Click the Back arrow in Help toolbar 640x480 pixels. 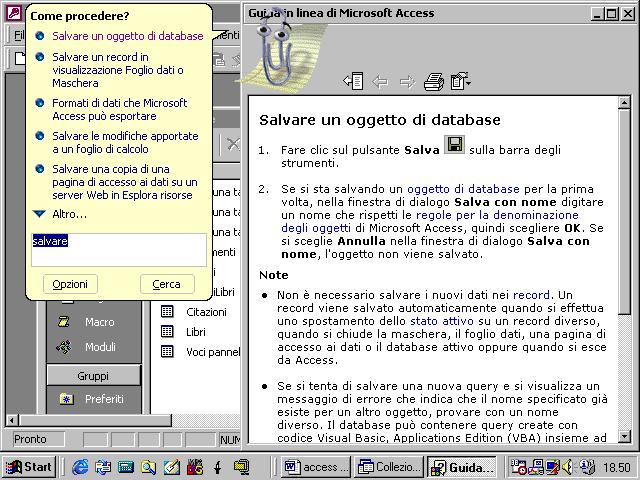tap(380, 82)
